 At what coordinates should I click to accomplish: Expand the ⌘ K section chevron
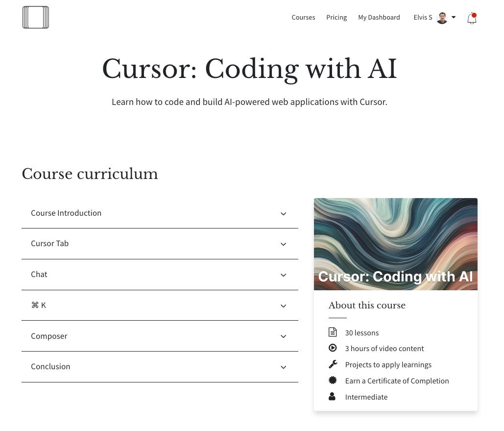[x=284, y=306]
